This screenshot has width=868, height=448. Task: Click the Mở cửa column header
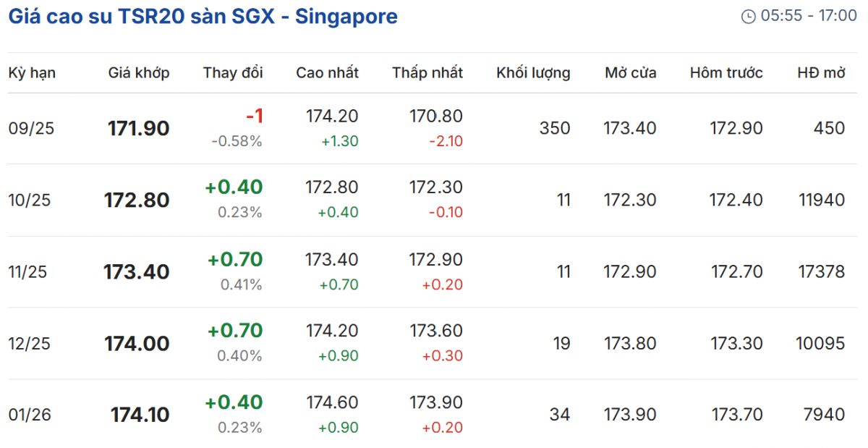point(631,73)
